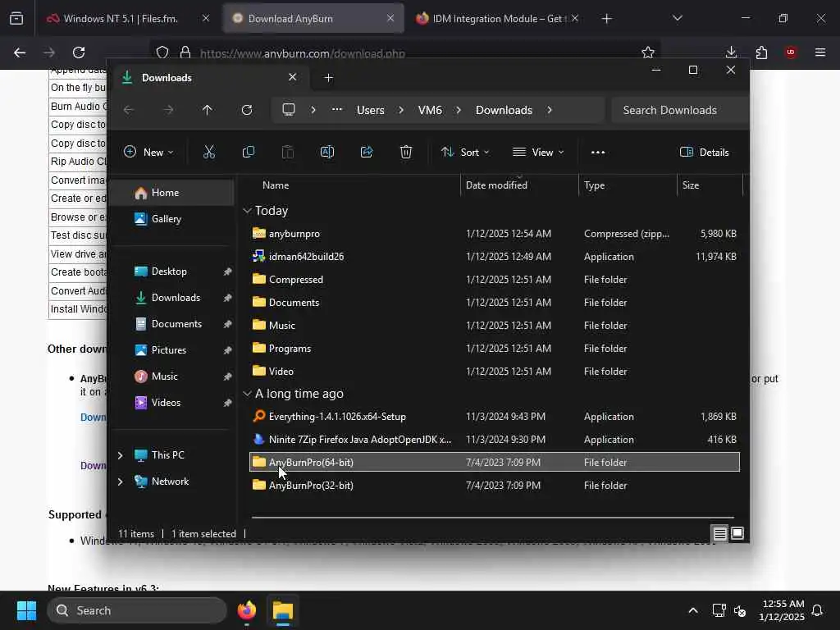The height and width of the screenshot is (630, 840).
Task: Expand hidden path with ellipsis in address bar
Action: pos(336,110)
